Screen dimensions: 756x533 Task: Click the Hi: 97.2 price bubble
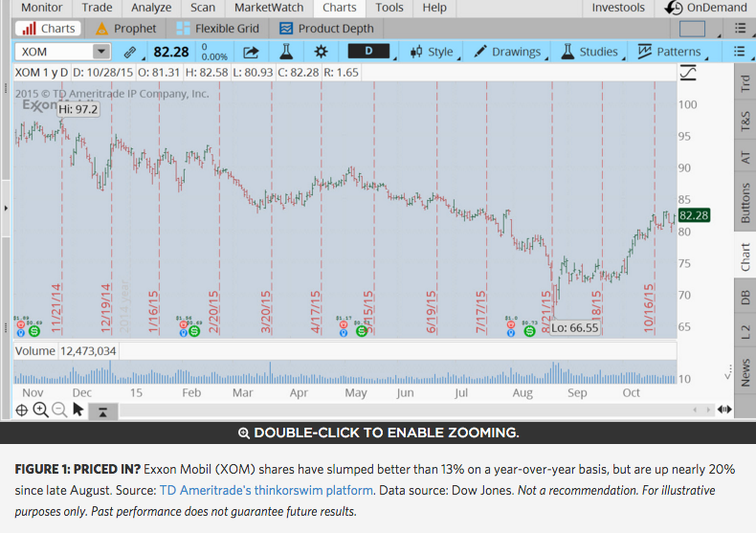[x=78, y=109]
